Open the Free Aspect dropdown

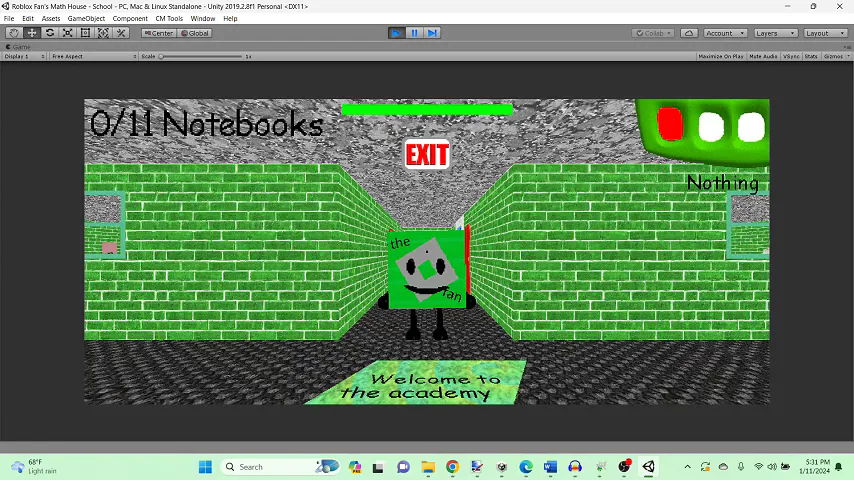click(x=93, y=56)
